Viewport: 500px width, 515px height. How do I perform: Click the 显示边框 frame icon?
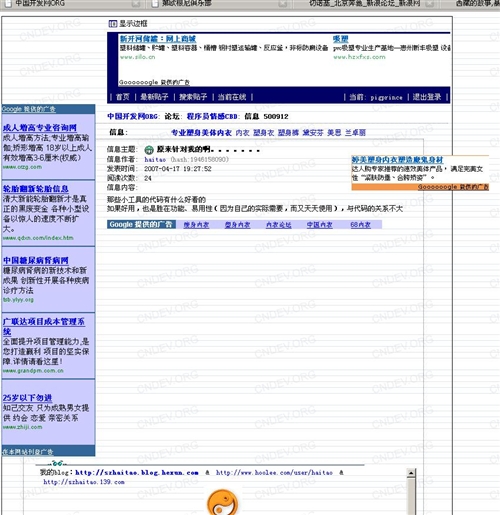pyautogui.click(x=113, y=23)
